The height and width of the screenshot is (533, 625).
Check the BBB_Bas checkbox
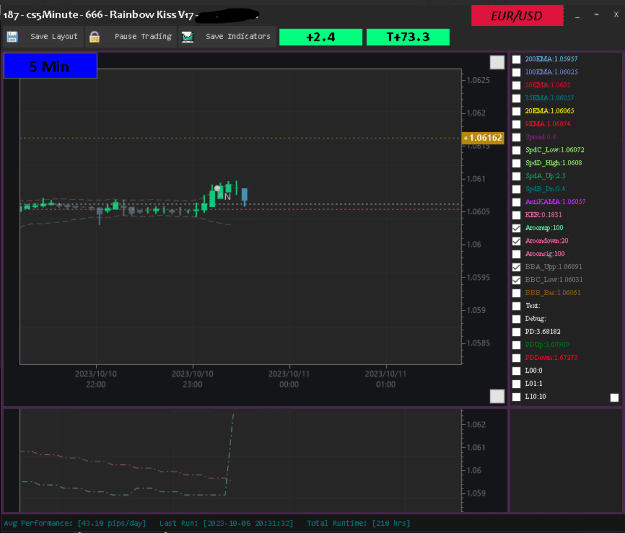click(516, 293)
